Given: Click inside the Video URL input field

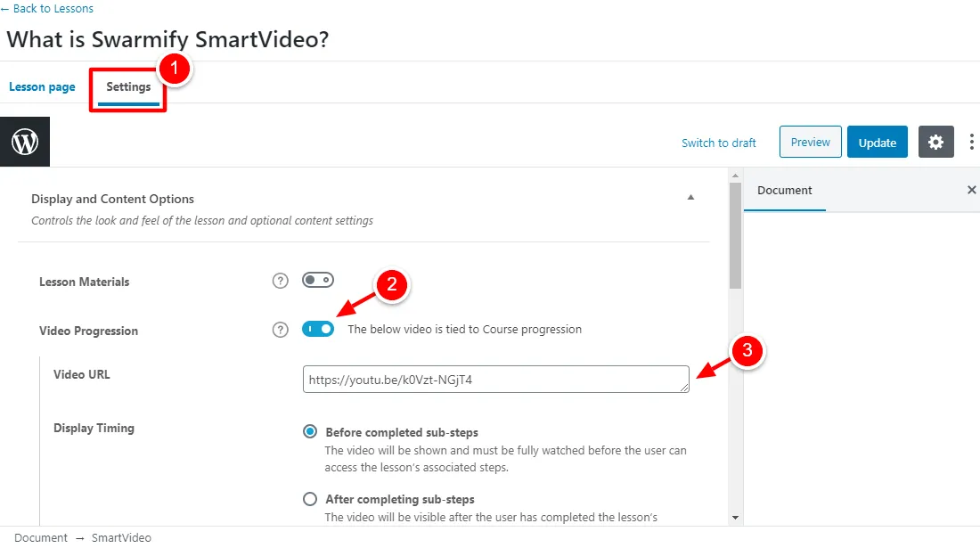Looking at the screenshot, I should [495, 379].
